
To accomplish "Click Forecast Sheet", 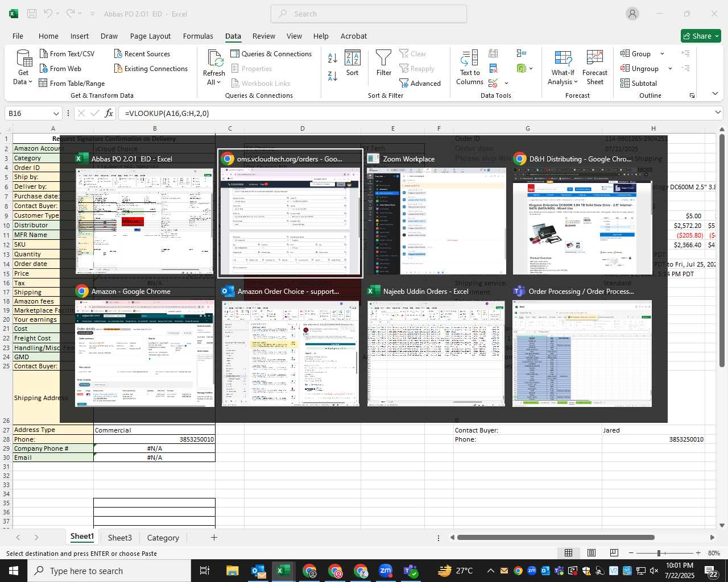I will 595,67.
